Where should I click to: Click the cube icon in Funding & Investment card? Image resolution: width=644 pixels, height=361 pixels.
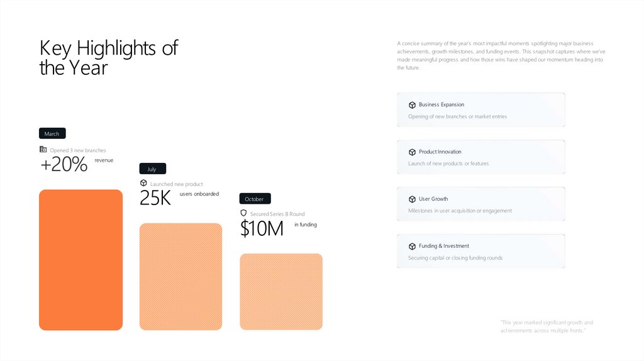pyautogui.click(x=412, y=247)
